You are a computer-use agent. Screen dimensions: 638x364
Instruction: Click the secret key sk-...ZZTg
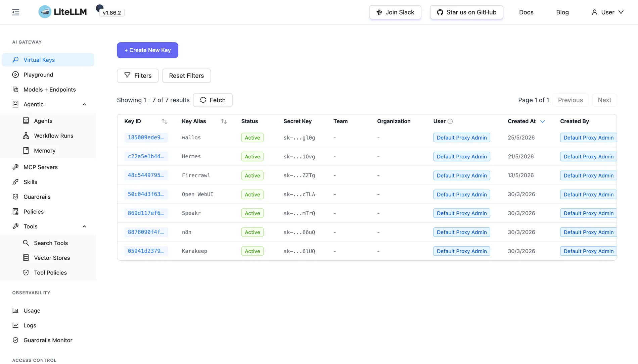point(299,175)
